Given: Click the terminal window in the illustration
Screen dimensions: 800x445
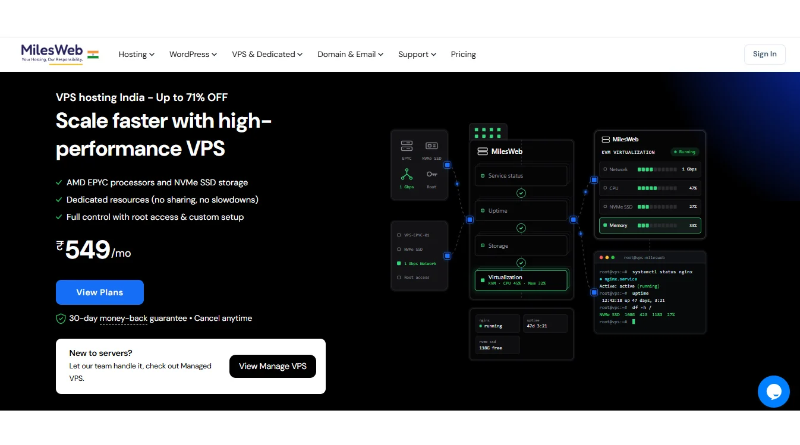Looking at the screenshot, I should pos(649,292).
